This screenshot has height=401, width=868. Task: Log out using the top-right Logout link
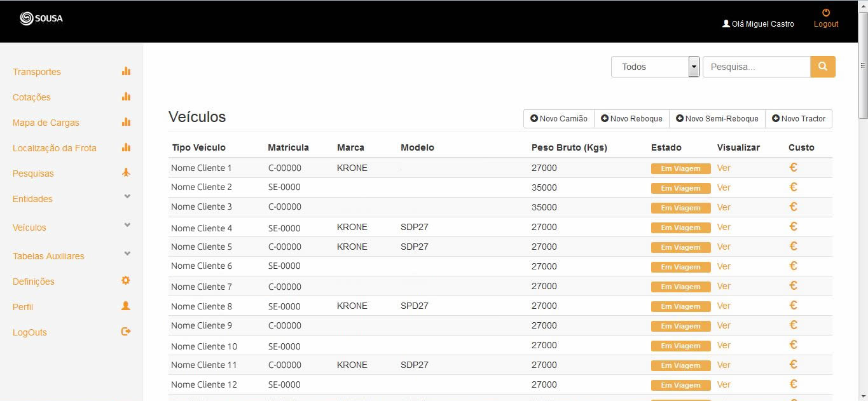coord(826,18)
